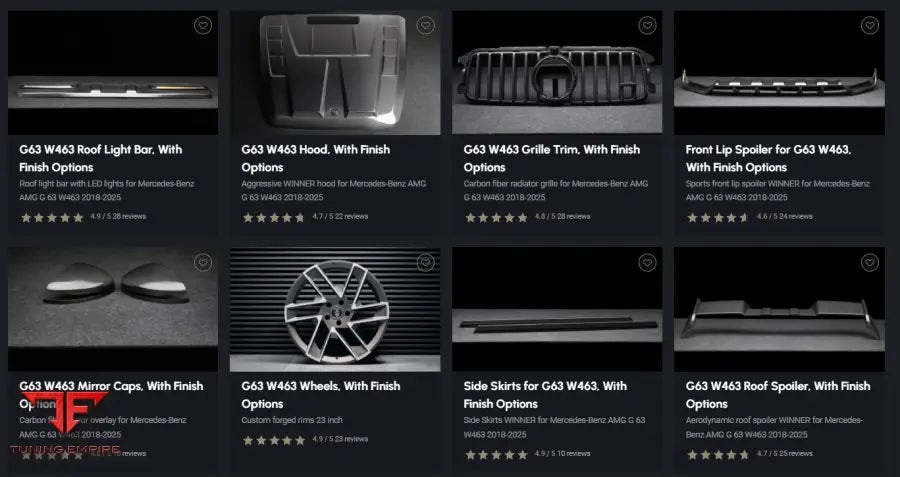Click the heart icon on Hood product
This screenshot has width=900, height=477.
[425, 25]
